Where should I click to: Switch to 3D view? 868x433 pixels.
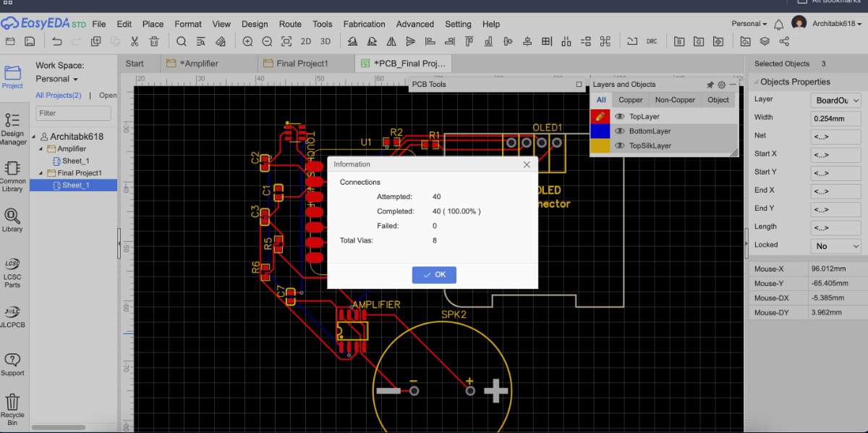coord(325,41)
